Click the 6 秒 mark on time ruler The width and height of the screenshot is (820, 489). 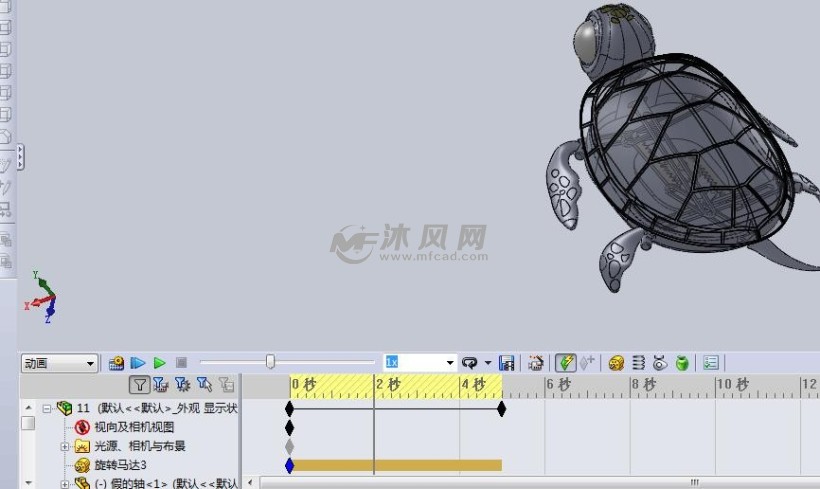pos(559,385)
